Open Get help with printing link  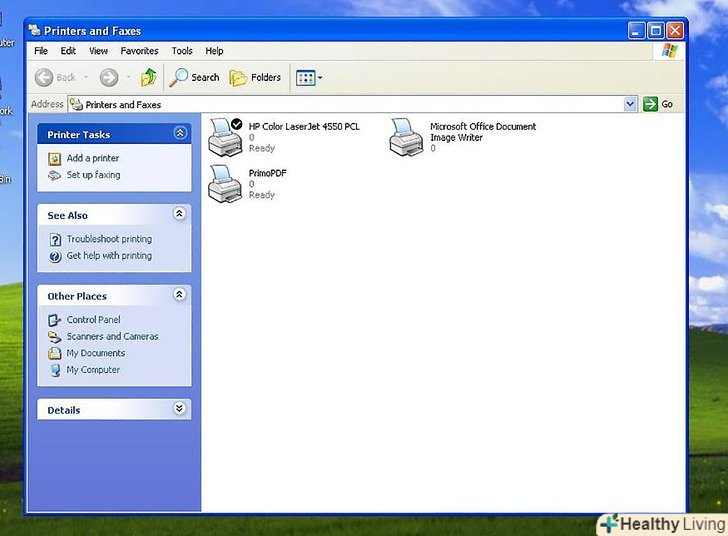click(x=109, y=256)
